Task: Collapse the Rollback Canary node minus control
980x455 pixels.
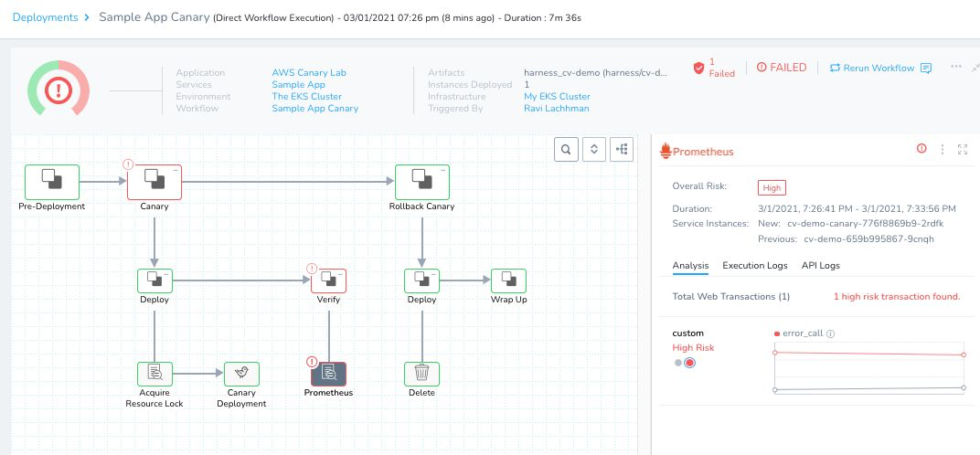Action: (x=443, y=170)
